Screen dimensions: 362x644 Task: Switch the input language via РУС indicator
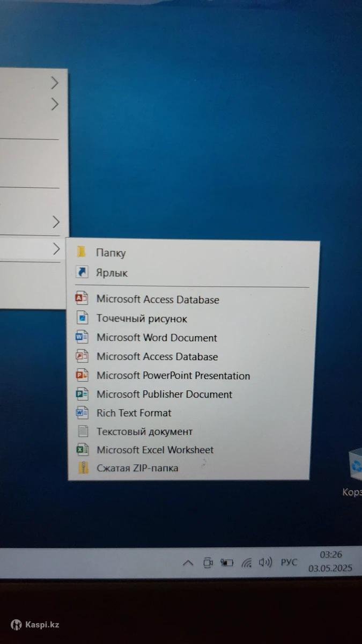pyautogui.click(x=289, y=562)
